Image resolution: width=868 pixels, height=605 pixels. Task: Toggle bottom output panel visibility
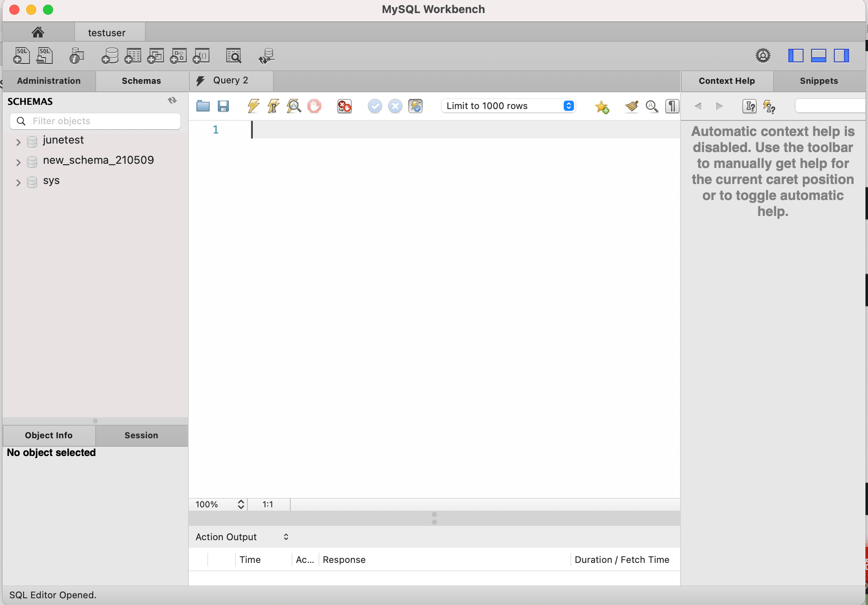point(818,56)
